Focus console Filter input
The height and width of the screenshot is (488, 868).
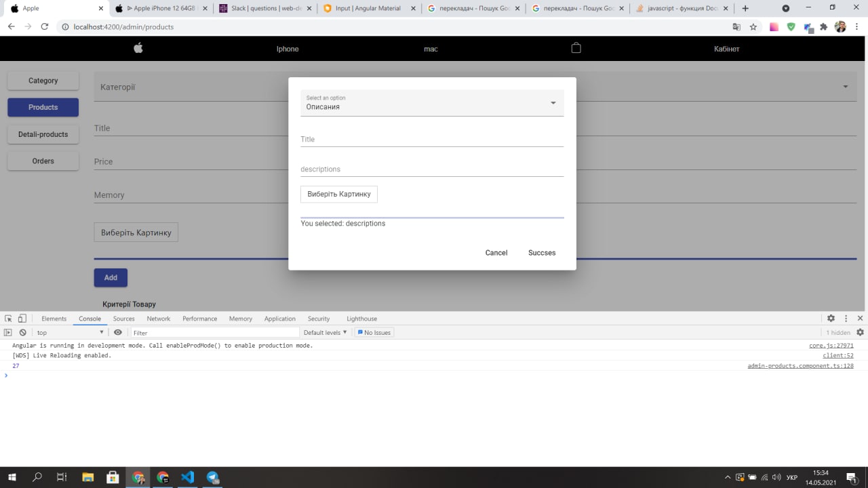point(214,333)
